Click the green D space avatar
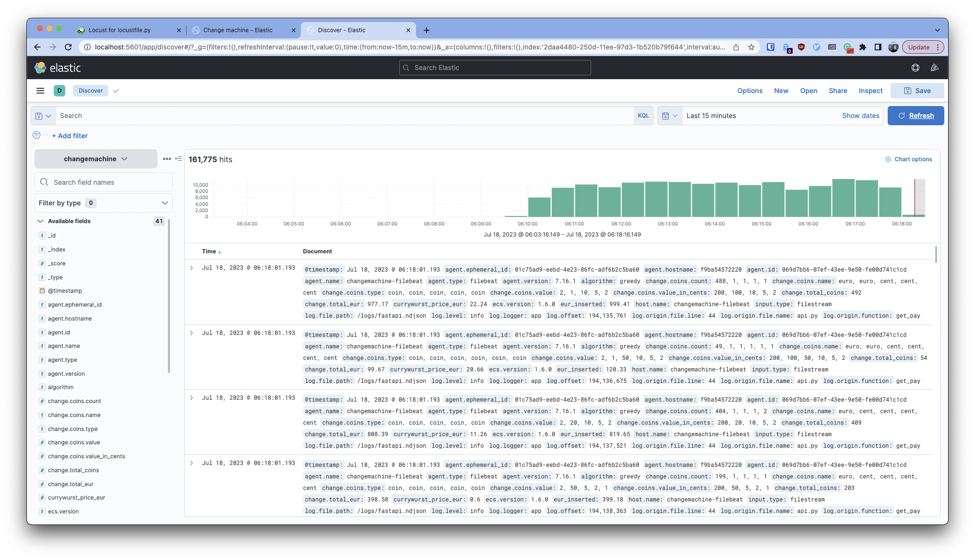The width and height of the screenshot is (975, 560). click(x=59, y=91)
